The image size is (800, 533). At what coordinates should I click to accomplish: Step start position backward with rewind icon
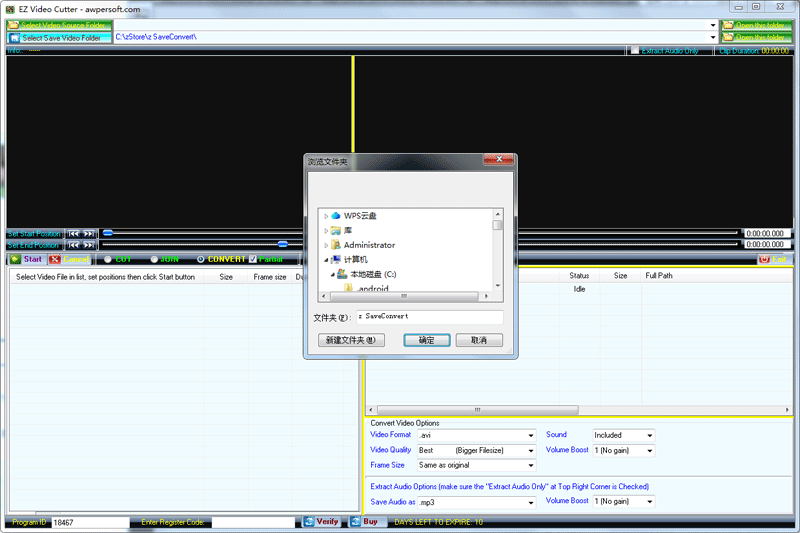pos(73,234)
